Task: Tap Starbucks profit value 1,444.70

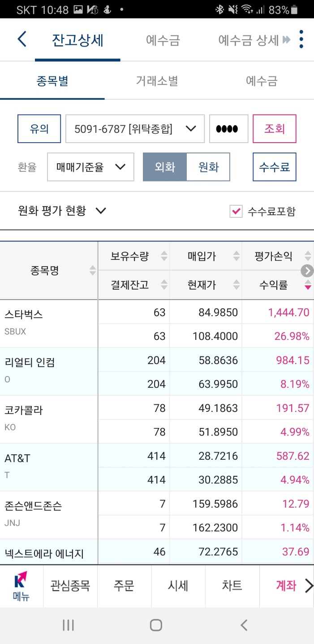Action: pyautogui.click(x=288, y=312)
